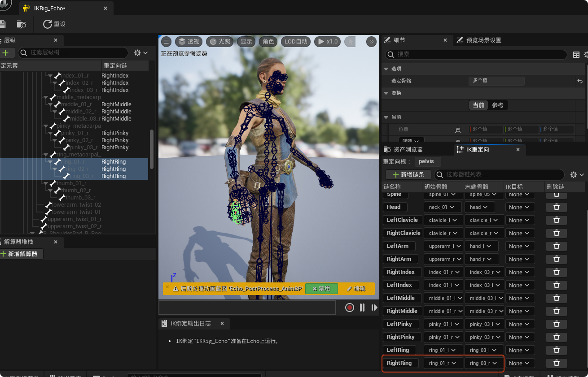
Task: Click the 编辑 edit post-process button
Action: coord(355,289)
